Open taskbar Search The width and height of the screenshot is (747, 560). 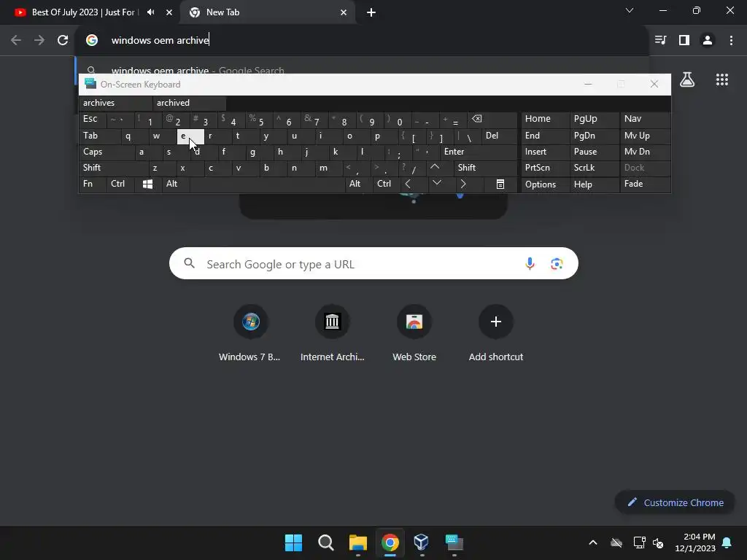coord(326,542)
